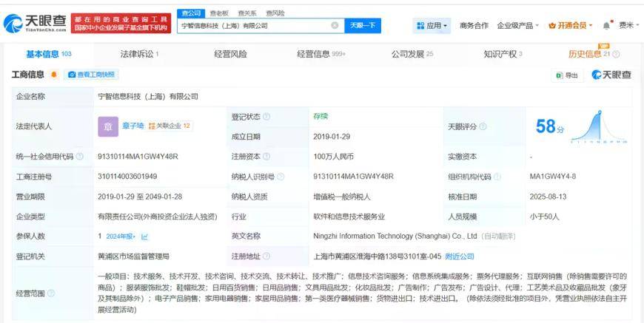
Task: Click the 应用 grid icon
Action: coord(420,25)
